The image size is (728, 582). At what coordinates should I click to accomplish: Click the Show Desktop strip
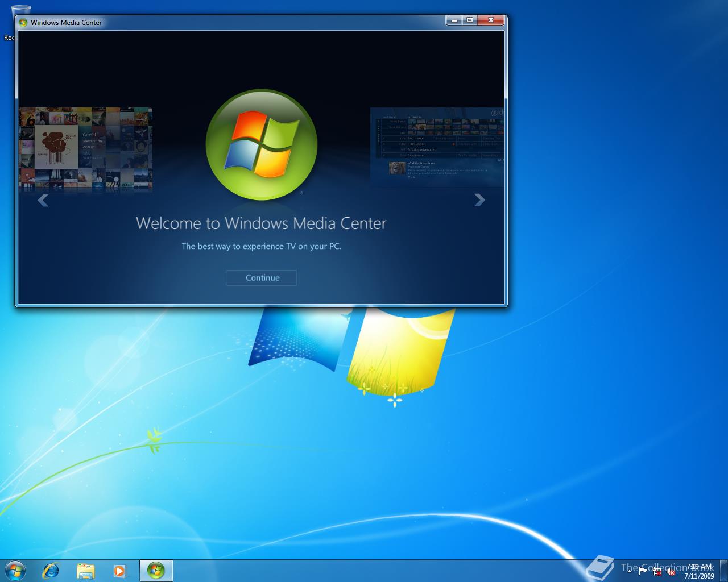724,571
